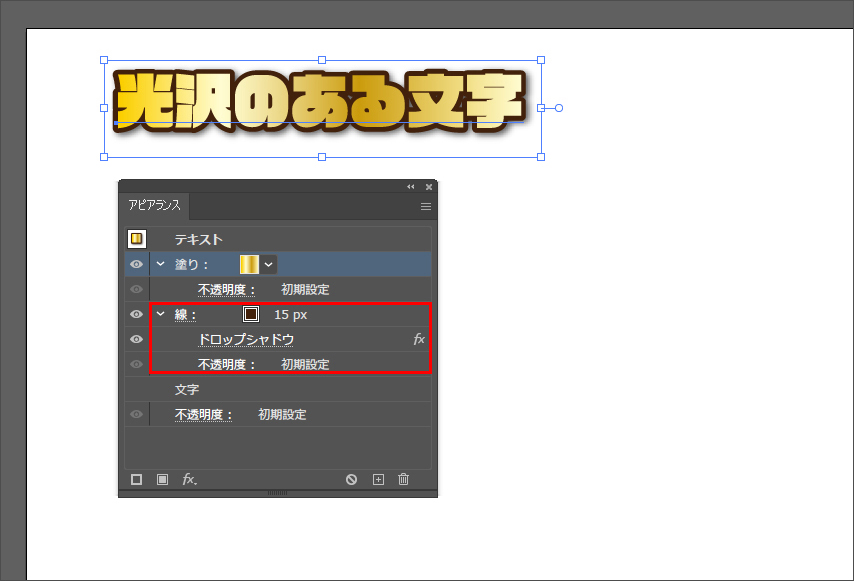
Task: Click the Clear Appearance icon
Action: point(351,479)
